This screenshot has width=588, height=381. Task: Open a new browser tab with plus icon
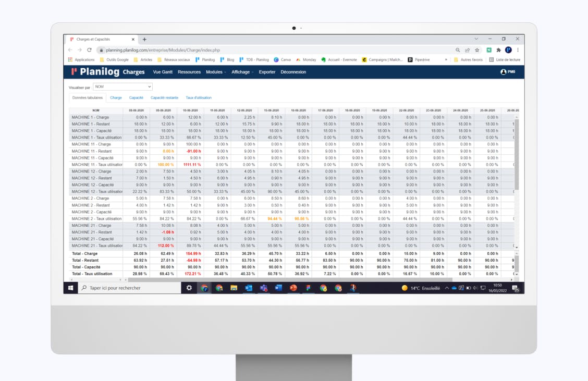pos(144,40)
